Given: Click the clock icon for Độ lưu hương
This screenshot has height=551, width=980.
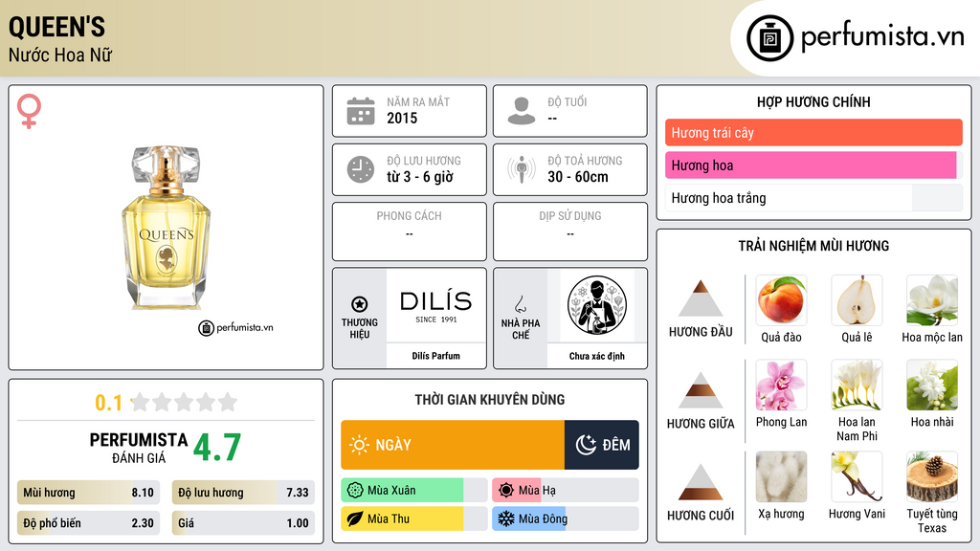Looking at the screenshot, I should tap(361, 169).
